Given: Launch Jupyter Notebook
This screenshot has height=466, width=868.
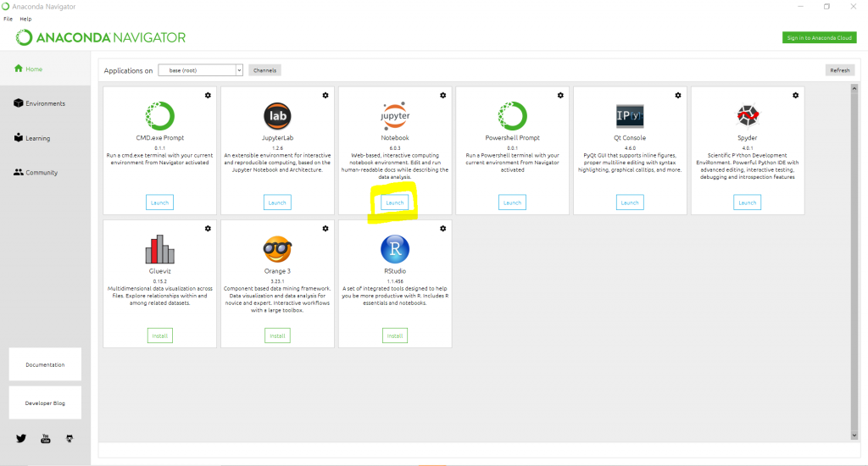Looking at the screenshot, I should pyautogui.click(x=395, y=202).
